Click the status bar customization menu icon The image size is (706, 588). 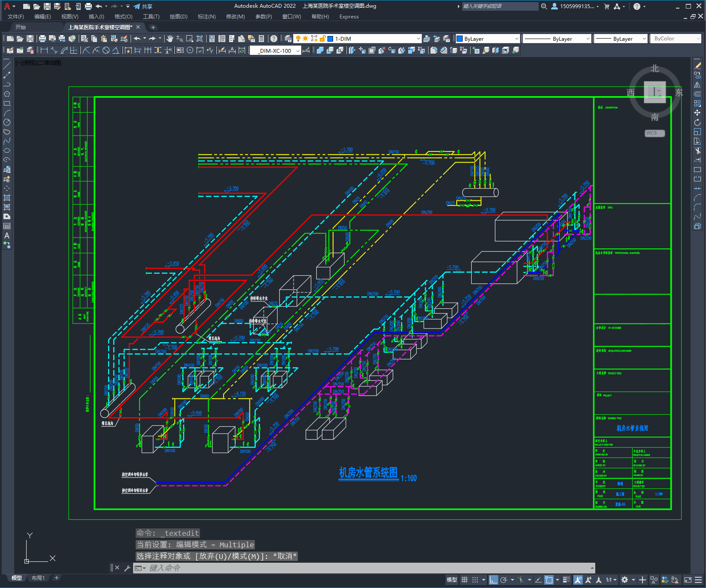[x=699, y=580]
